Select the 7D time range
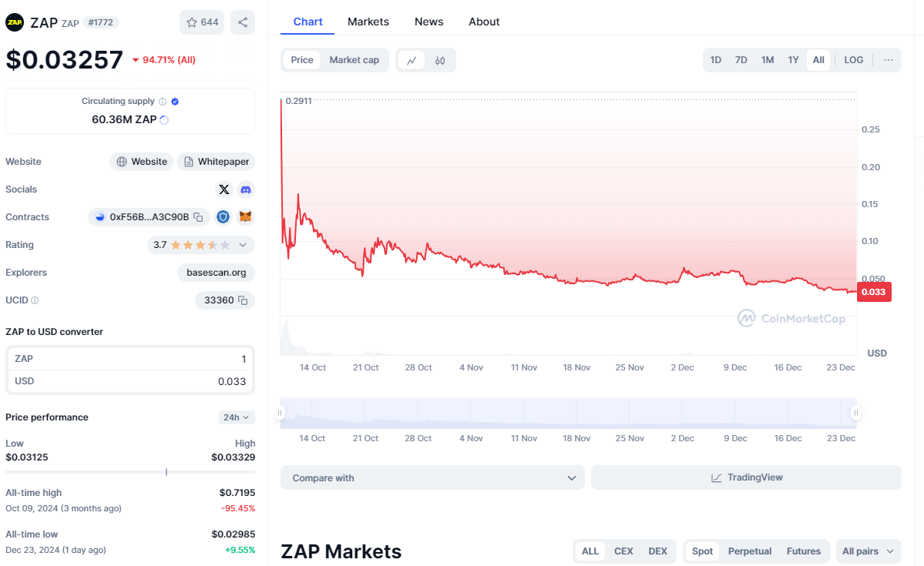Image resolution: width=924 pixels, height=566 pixels. click(741, 60)
